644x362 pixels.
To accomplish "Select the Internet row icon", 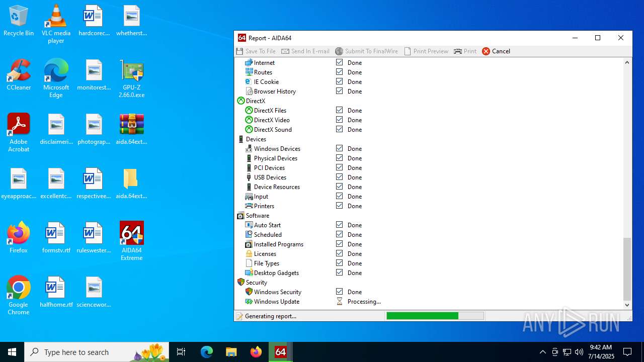I will point(249,63).
